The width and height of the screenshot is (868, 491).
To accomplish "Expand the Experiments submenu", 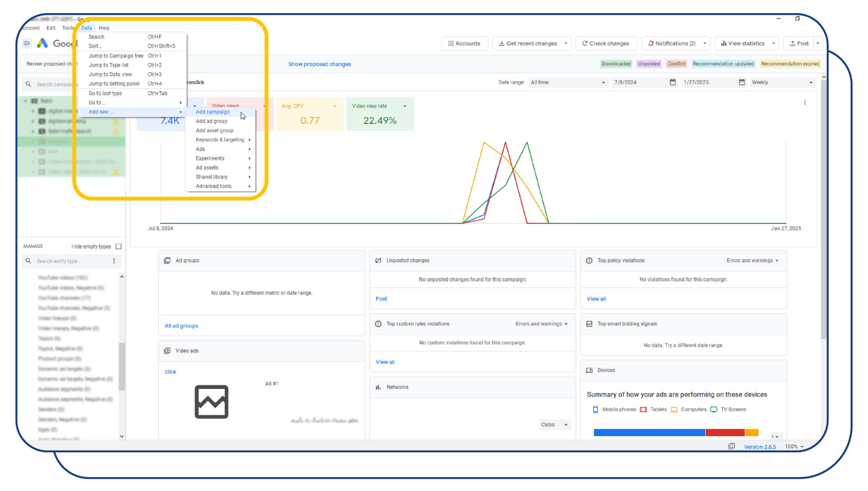I will [x=220, y=158].
